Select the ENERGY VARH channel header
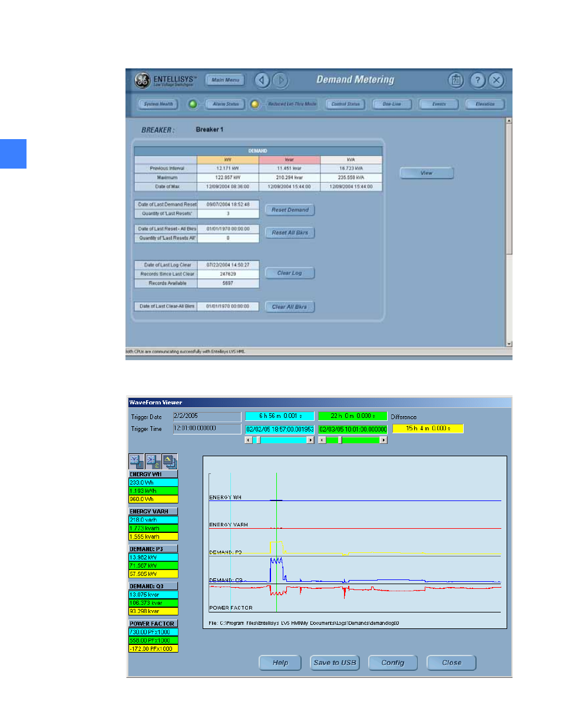 click(x=153, y=512)
